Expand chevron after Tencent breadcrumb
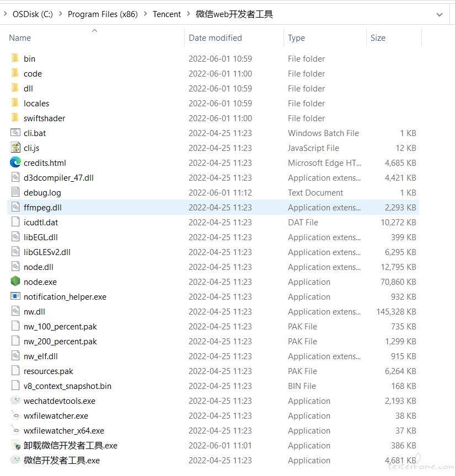The height and width of the screenshot is (476, 455). (x=189, y=14)
